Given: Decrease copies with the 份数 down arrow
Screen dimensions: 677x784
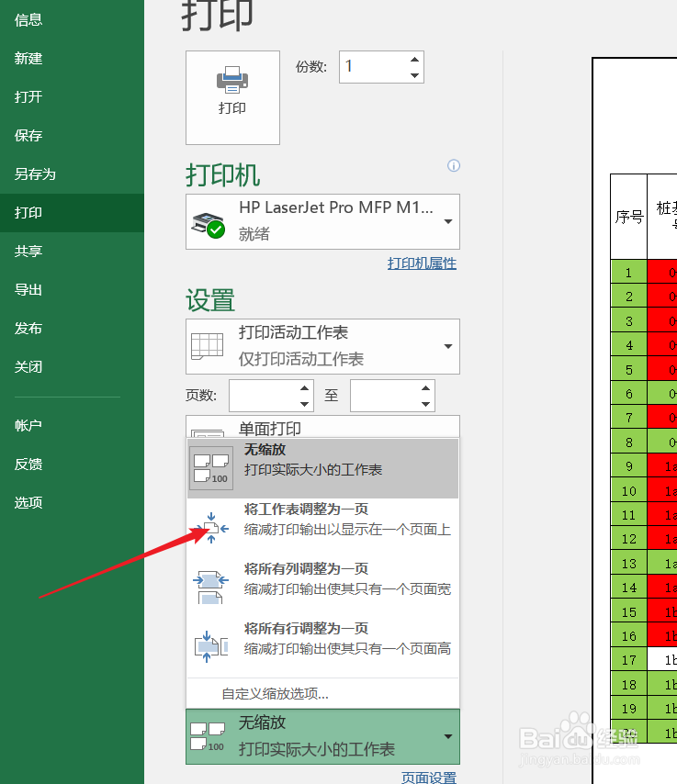Looking at the screenshot, I should [414, 75].
